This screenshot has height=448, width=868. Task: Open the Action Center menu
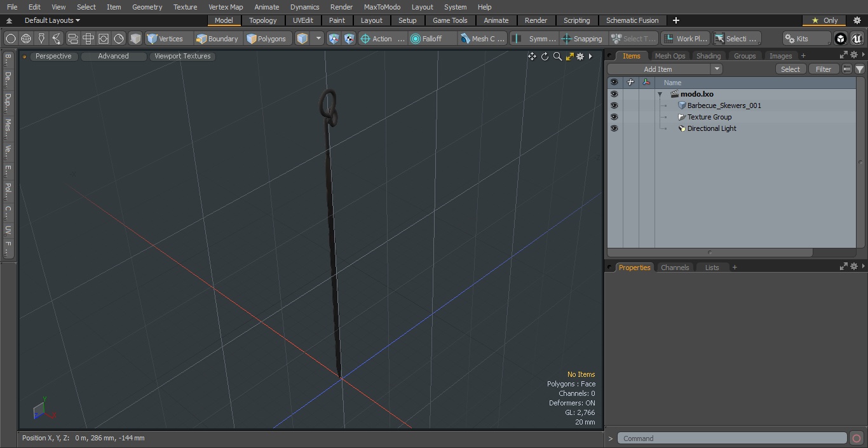pos(383,39)
